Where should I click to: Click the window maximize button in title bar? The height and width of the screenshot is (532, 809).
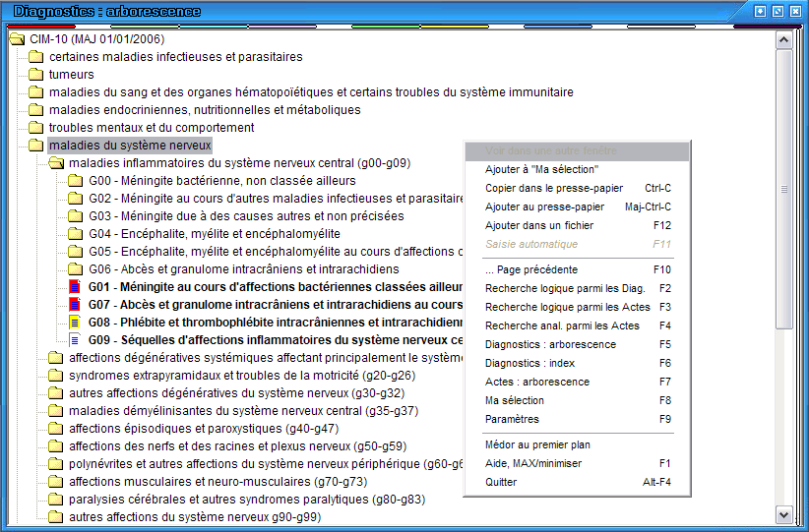[x=778, y=12]
